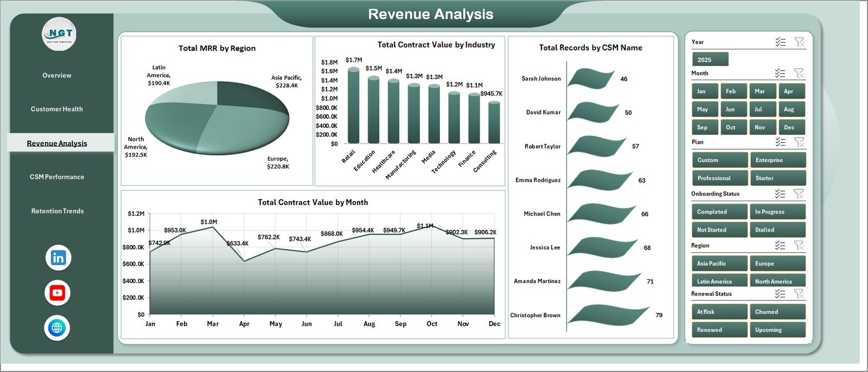
Task: Click the $1.7M Retail data label
Action: pos(354,60)
